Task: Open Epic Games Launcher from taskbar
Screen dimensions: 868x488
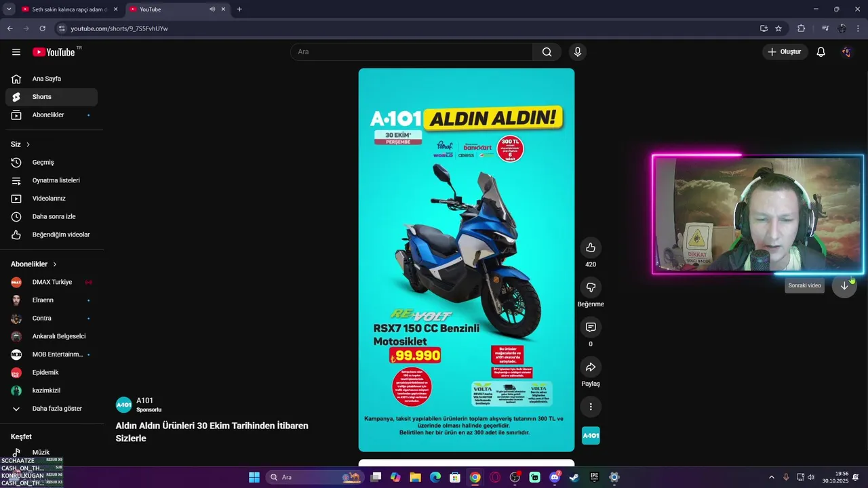Action: (594, 477)
